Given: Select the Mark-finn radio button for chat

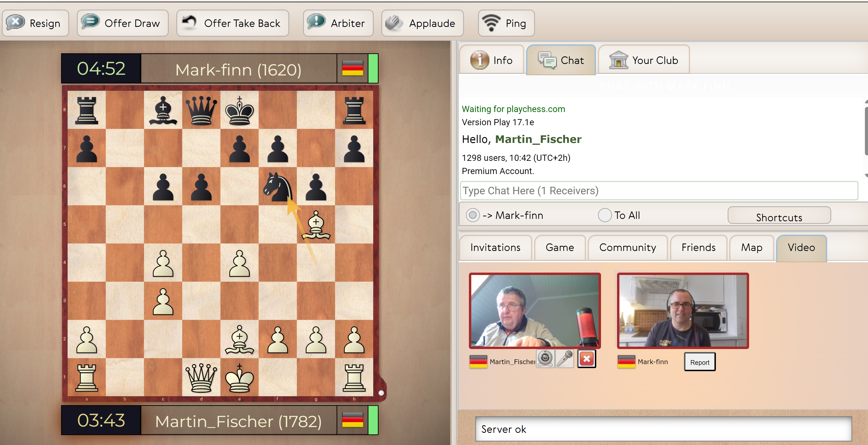Looking at the screenshot, I should pos(472,215).
